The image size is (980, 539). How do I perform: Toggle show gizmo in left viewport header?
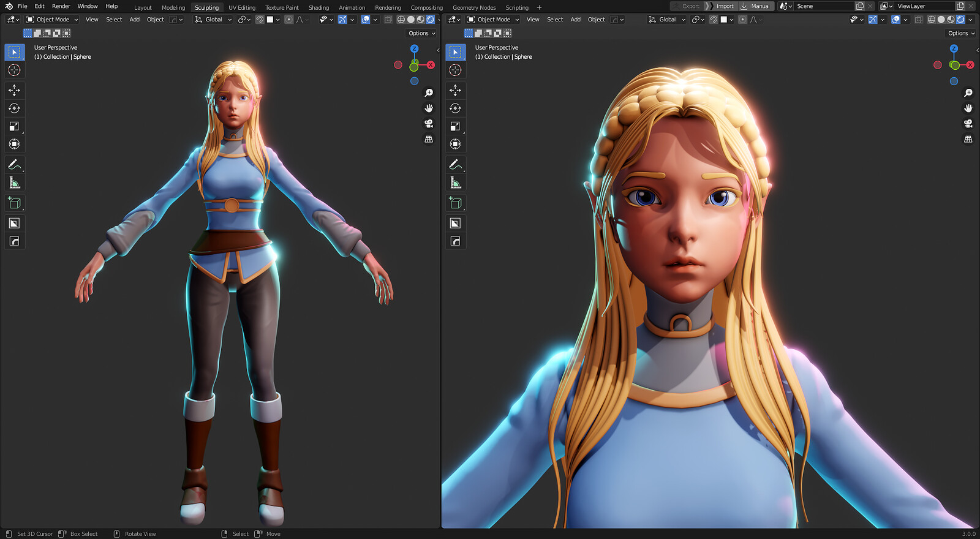342,20
